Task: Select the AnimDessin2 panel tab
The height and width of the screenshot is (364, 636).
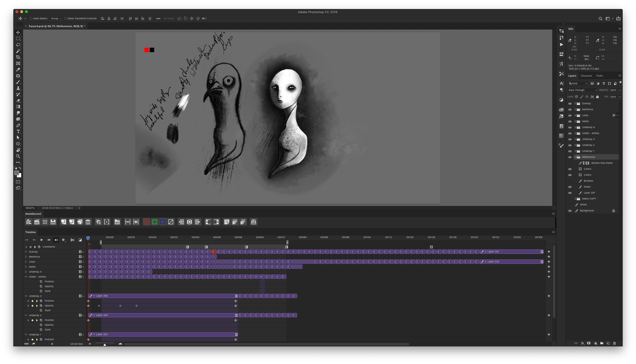Action: (x=33, y=214)
